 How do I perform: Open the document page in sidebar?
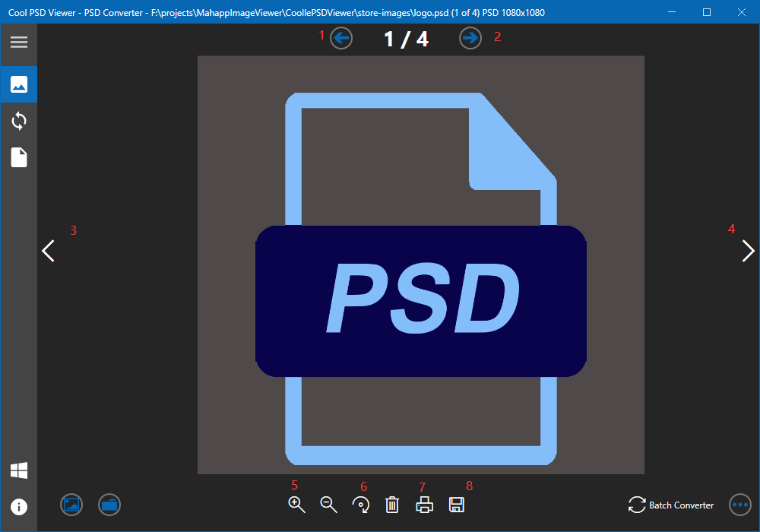pos(18,157)
